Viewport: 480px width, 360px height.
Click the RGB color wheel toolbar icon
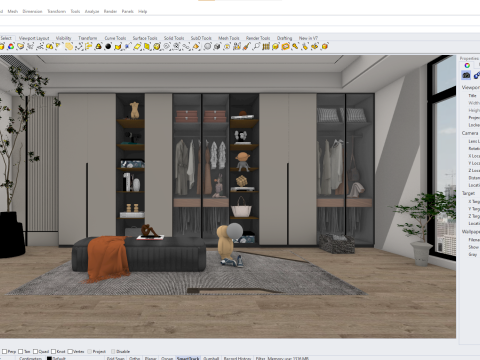[11, 46]
